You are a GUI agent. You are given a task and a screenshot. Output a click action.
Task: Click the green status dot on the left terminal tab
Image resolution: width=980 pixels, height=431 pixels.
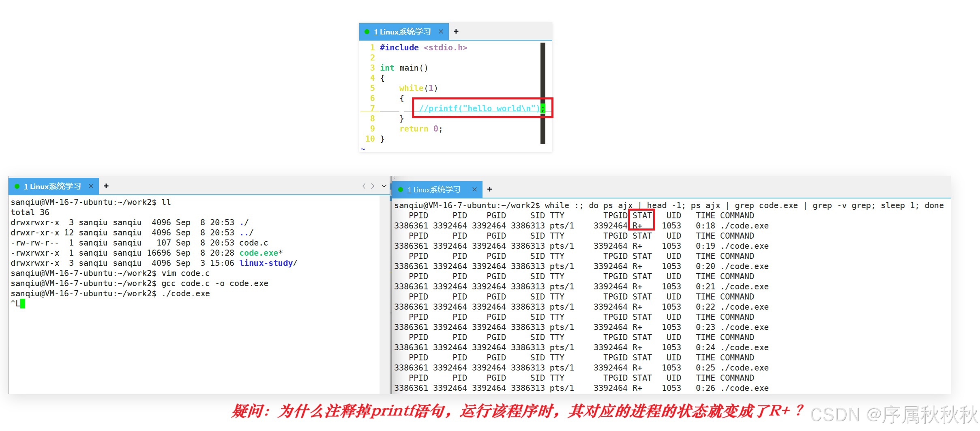(17, 186)
